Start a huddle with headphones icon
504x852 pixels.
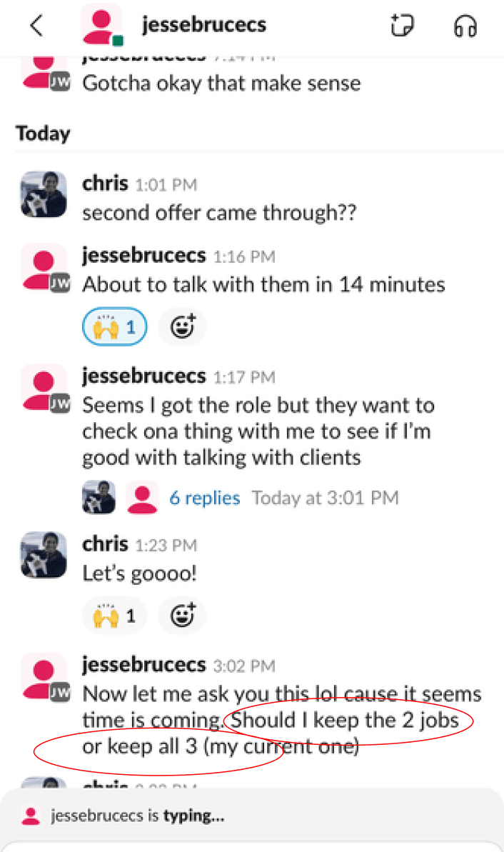465,26
